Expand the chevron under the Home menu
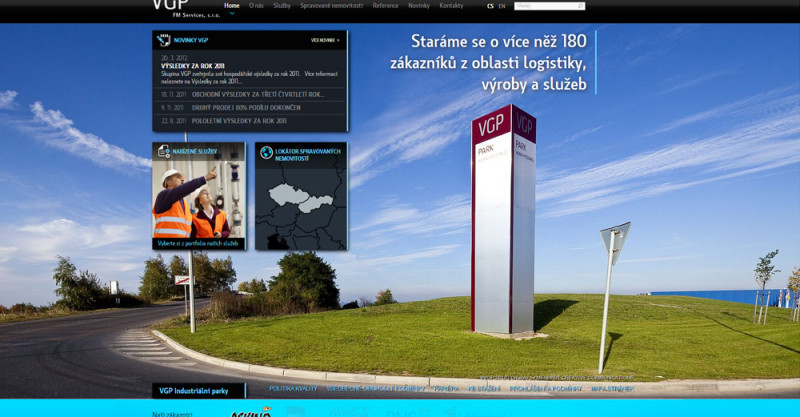Screen dimensions: 800x417 click(x=232, y=14)
